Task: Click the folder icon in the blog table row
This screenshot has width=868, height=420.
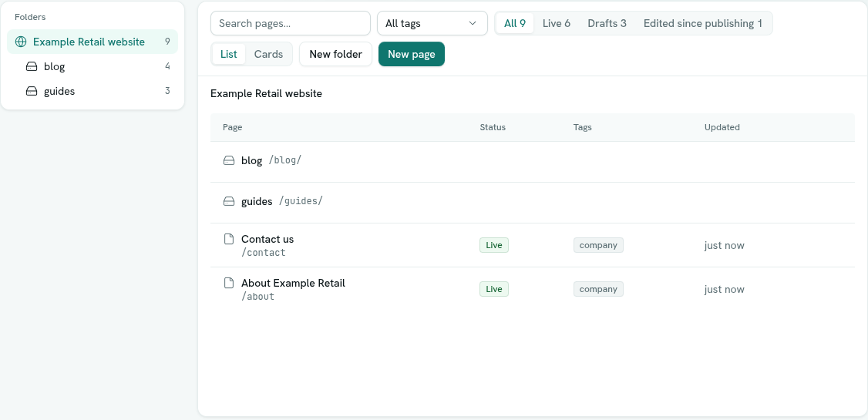Action: (229, 160)
